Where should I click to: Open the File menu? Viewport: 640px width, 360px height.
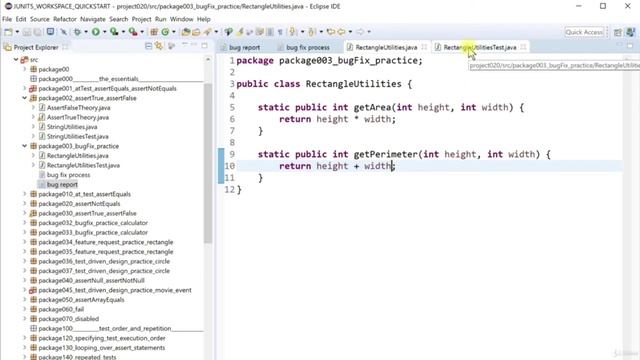point(7,19)
